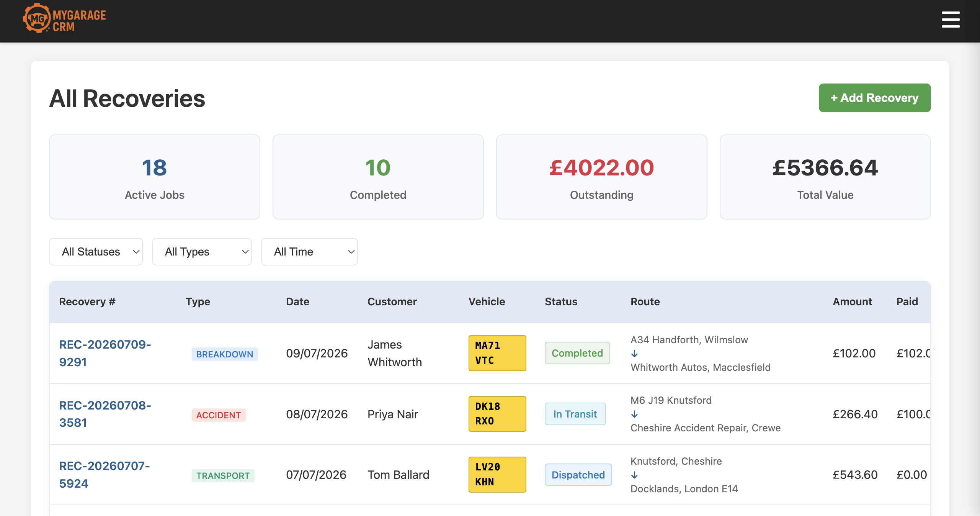Click the Active Jobs stat card
980x516 pixels.
[x=155, y=177]
